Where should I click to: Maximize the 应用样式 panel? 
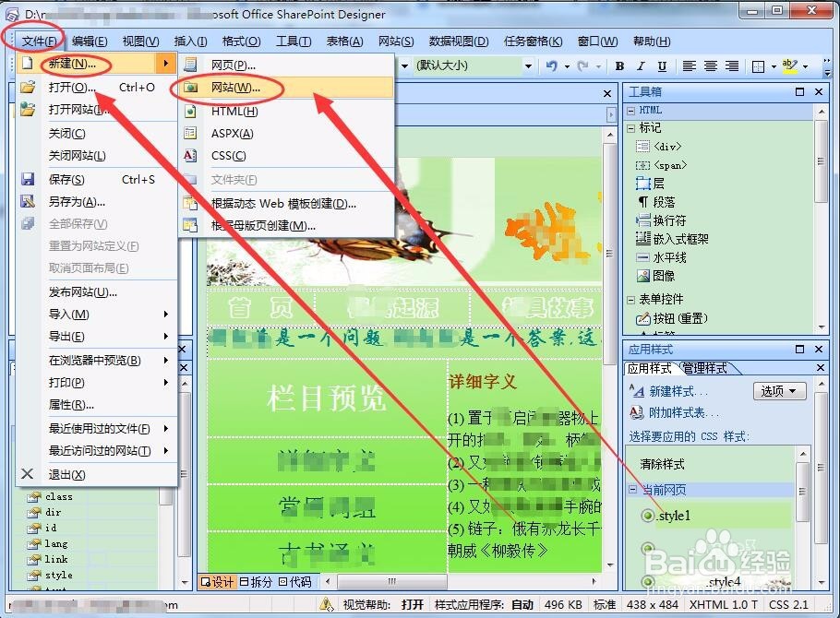[x=799, y=350]
